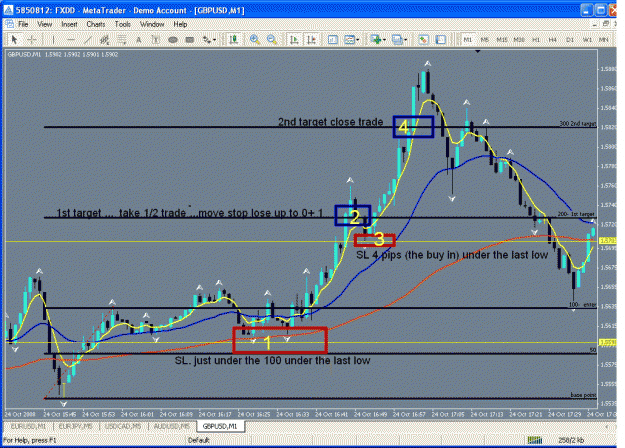Viewport: 625px width, 448px height.
Task: Open the Charts menu
Action: click(x=96, y=24)
